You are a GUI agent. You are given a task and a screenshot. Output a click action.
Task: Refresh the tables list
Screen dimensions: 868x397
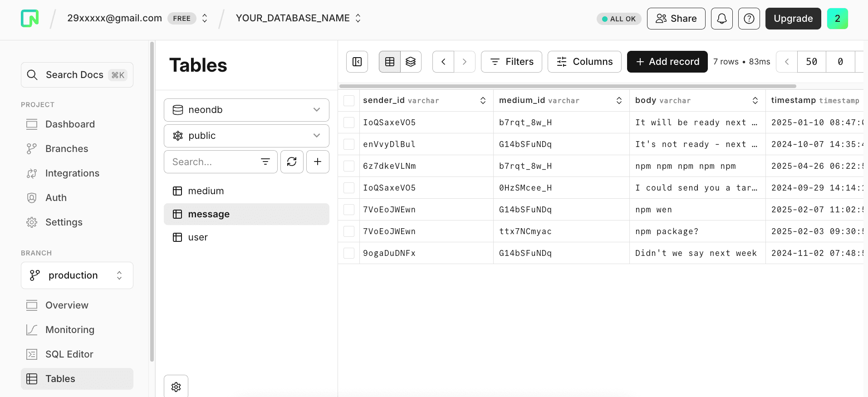[x=292, y=162]
